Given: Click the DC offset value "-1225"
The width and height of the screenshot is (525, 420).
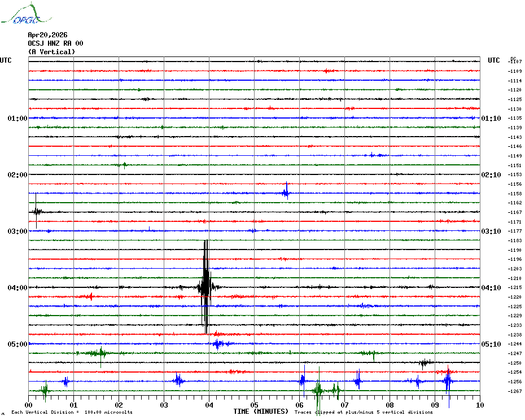Looking at the screenshot, I should (515, 307).
